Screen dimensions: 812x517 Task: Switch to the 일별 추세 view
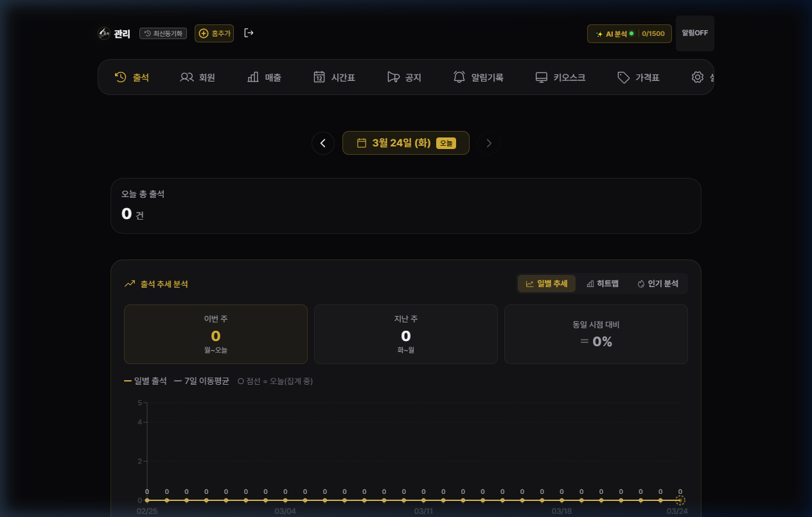pyautogui.click(x=547, y=284)
